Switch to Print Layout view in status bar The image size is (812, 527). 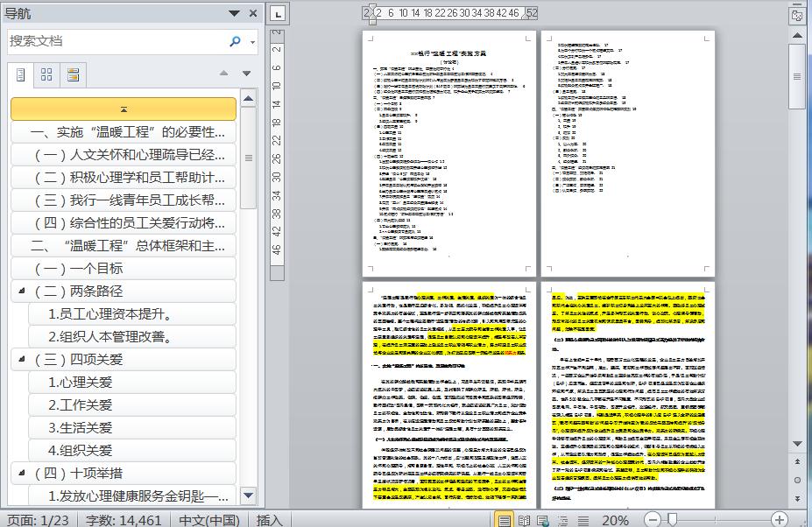click(504, 520)
